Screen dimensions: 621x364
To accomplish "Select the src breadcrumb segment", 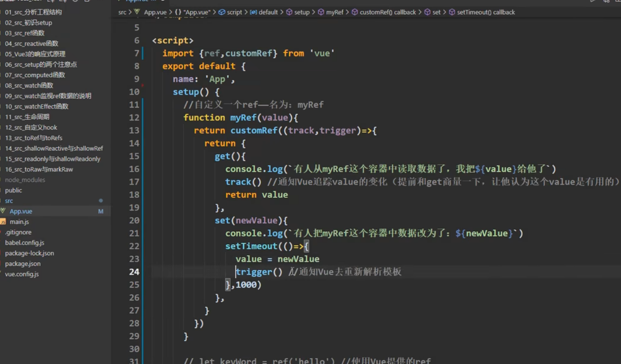I will [122, 13].
